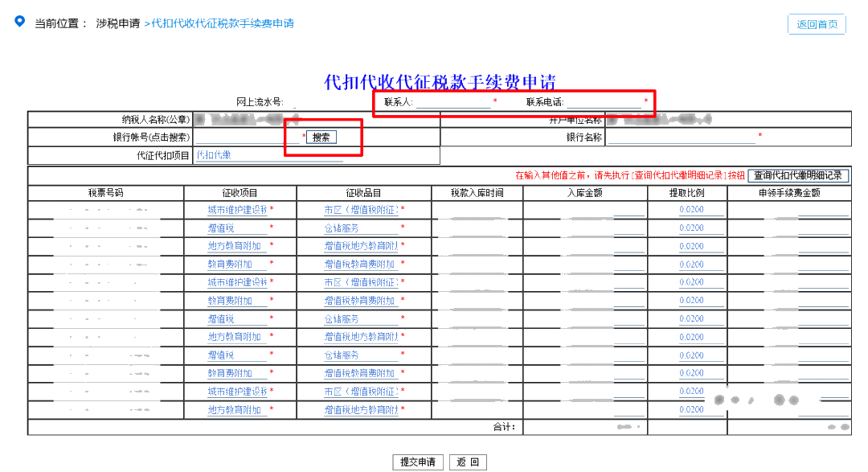Focus the 联系电话 input field
Image resolution: width=868 pixels, height=472 pixels.
[604, 102]
